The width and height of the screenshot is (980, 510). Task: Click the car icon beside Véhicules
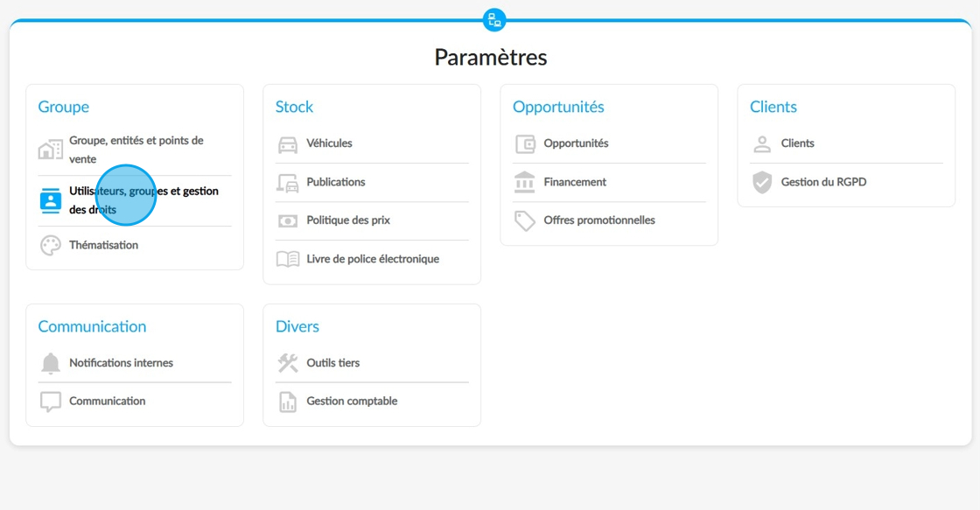(288, 144)
